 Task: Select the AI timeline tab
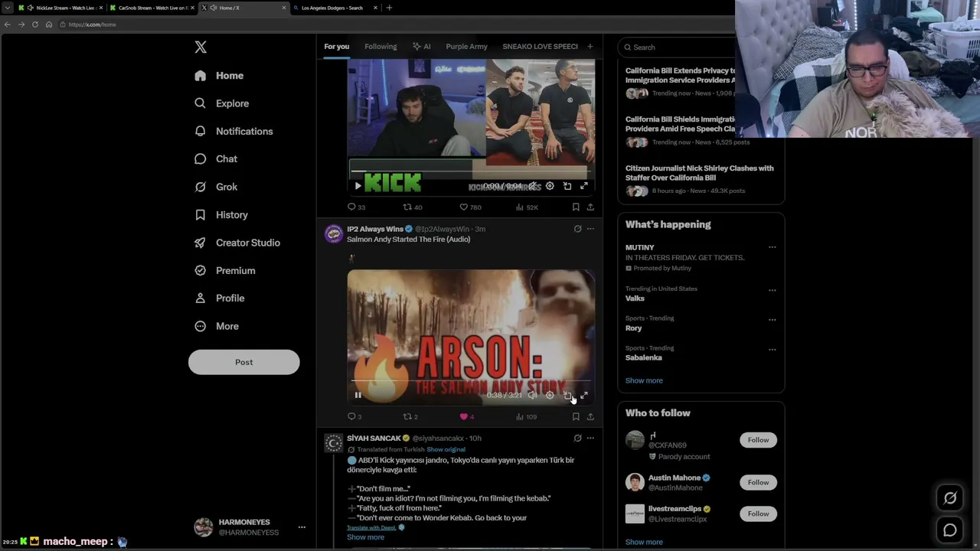422,47
